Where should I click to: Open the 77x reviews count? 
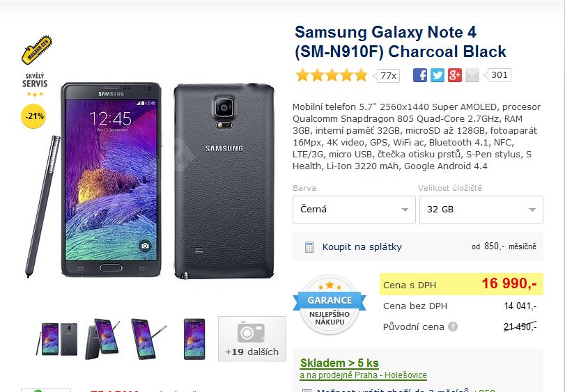tap(389, 75)
